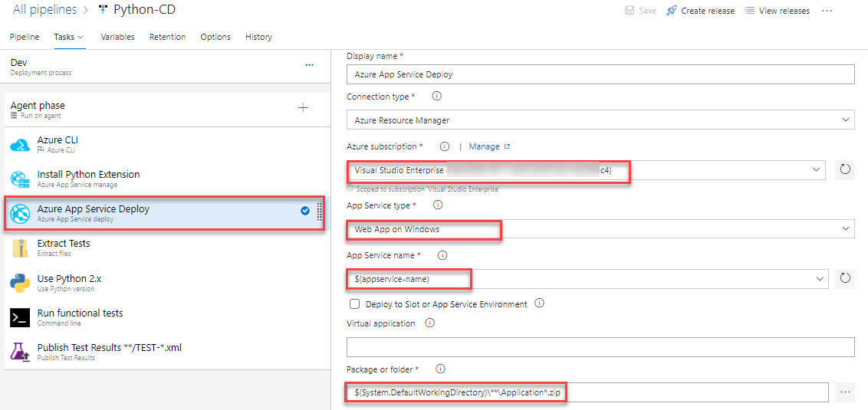Click the Save disk icon
Screen dimensions: 868x410
tap(630, 11)
